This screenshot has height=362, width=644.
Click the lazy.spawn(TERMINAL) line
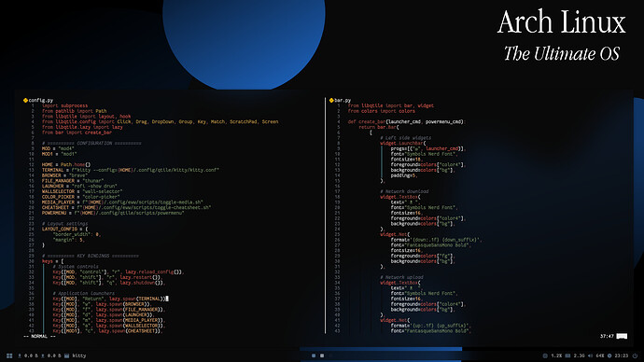110,299
